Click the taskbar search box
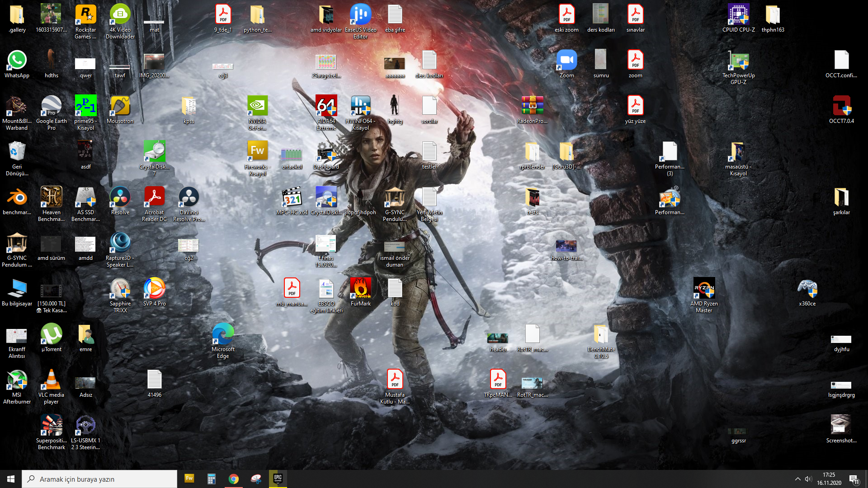868x488 pixels. coord(99,479)
